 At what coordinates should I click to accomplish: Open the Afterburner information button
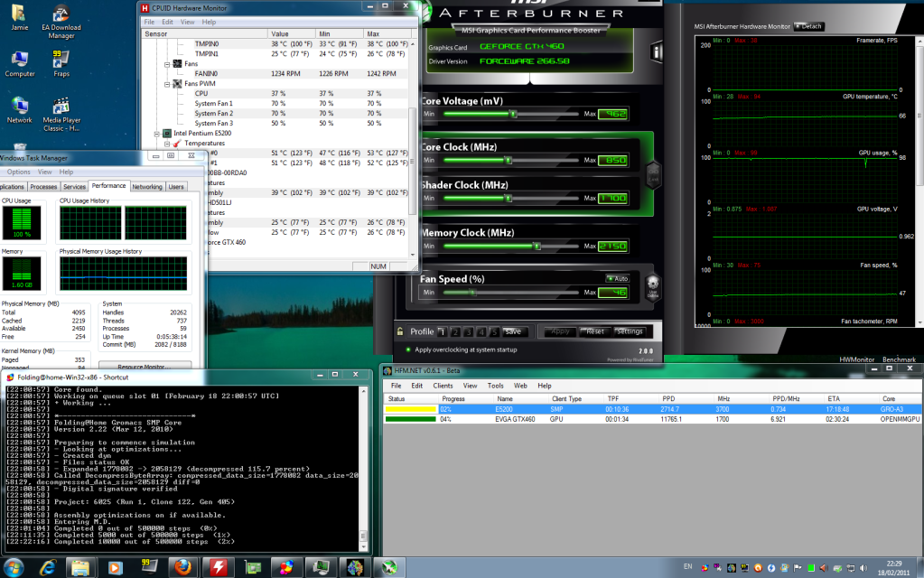coord(656,52)
